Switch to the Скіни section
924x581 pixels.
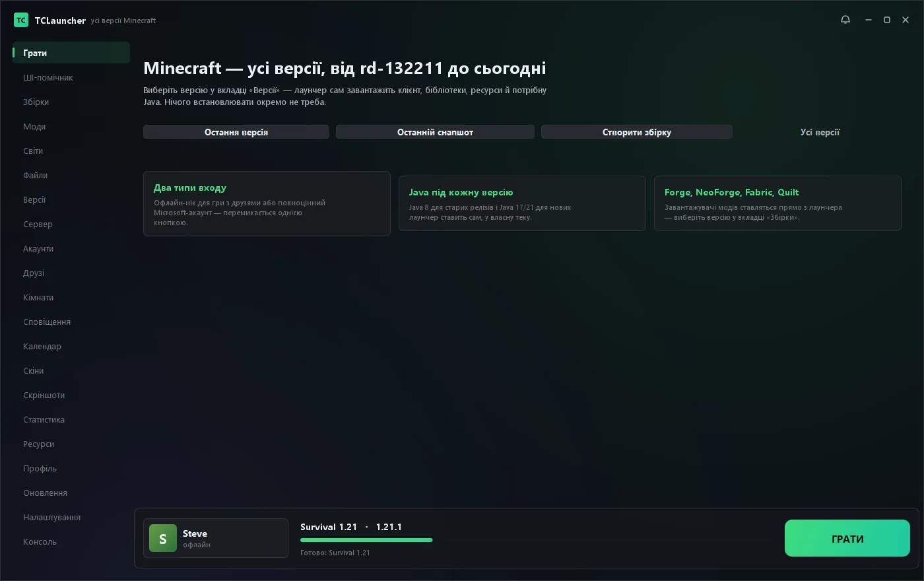pos(71,370)
